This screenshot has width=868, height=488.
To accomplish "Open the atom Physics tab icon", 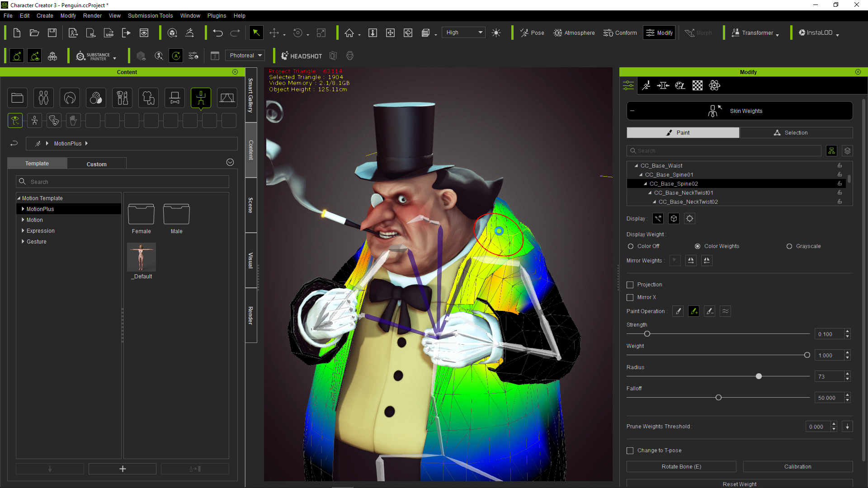I will pos(715,85).
